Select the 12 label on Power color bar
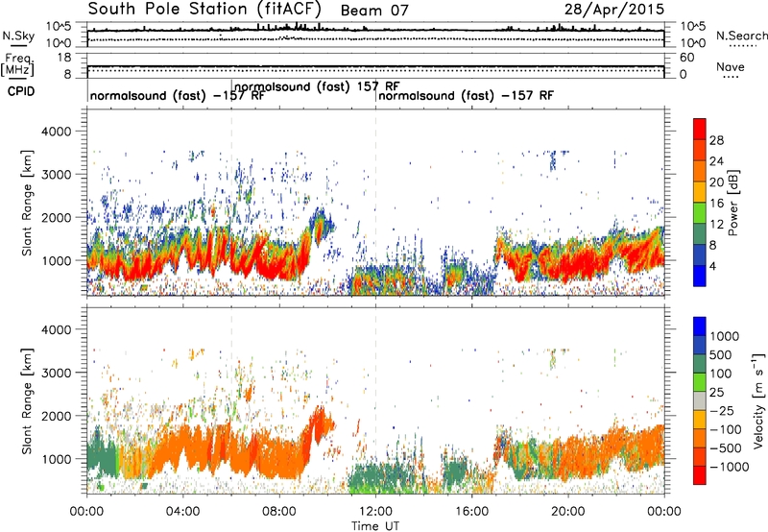The image size is (768, 532). [x=716, y=225]
